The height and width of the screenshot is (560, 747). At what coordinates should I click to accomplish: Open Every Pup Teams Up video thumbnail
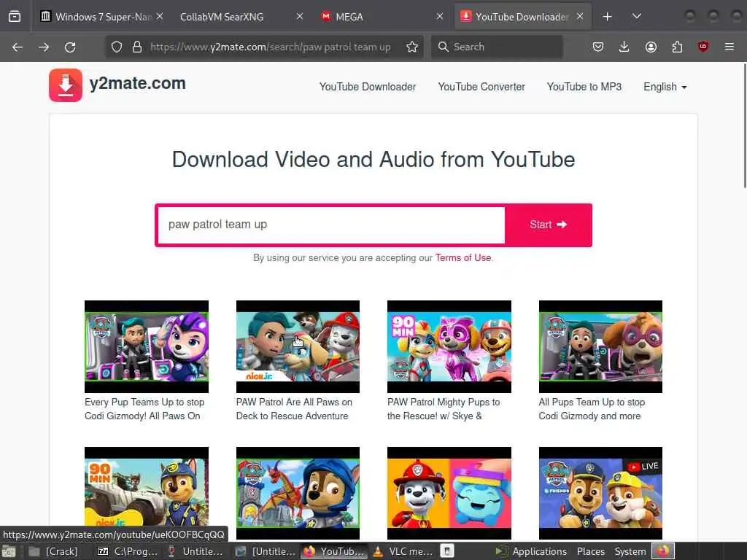click(146, 346)
